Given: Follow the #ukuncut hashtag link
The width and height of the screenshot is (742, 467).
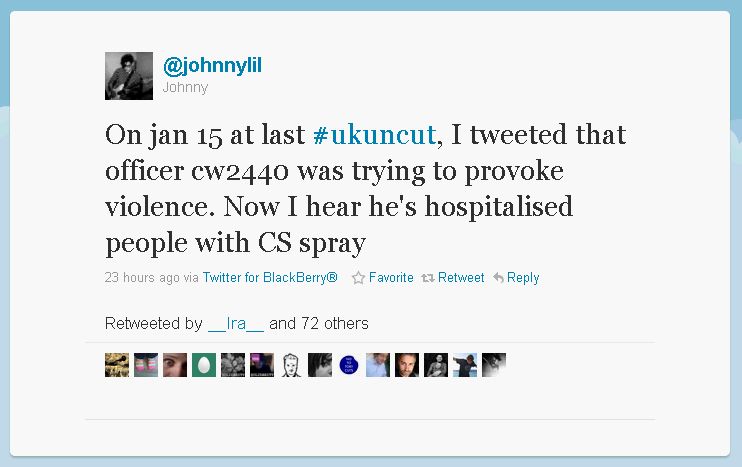Looking at the screenshot, I should [374, 134].
